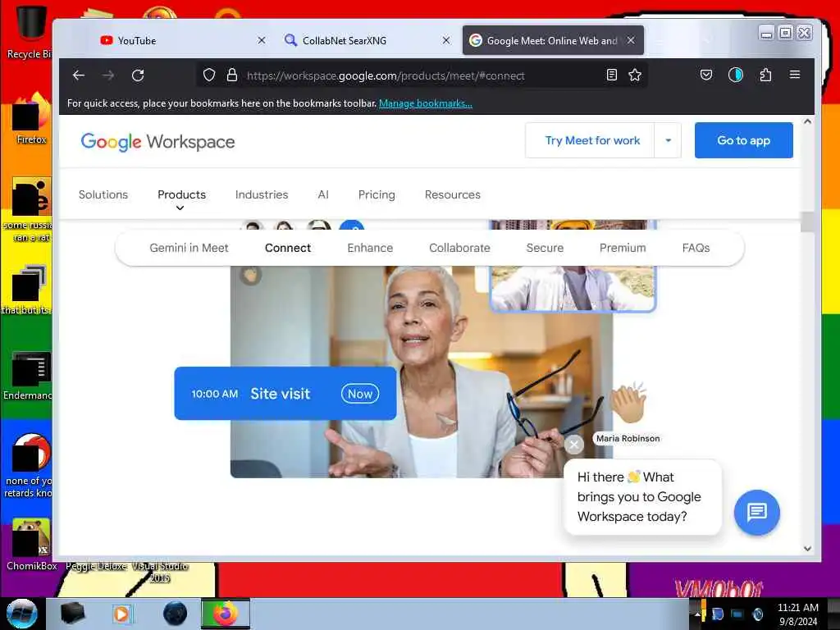Open the blue chat bubble icon
Viewport: 840px width, 630px height.
[x=756, y=512]
